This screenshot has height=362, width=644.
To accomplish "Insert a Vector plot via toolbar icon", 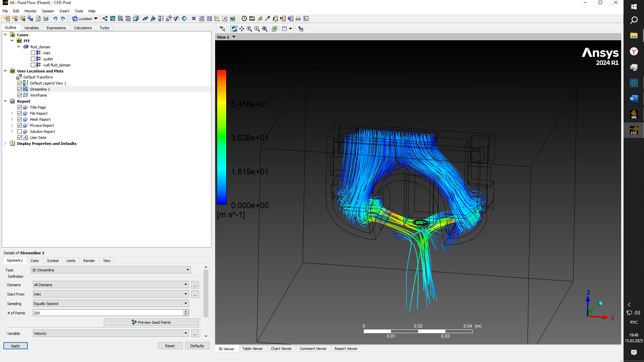I will coord(105,18).
